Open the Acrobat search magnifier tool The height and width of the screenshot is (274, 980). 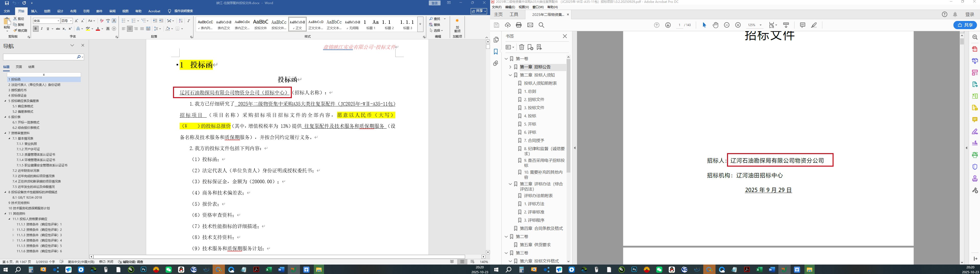point(541,25)
